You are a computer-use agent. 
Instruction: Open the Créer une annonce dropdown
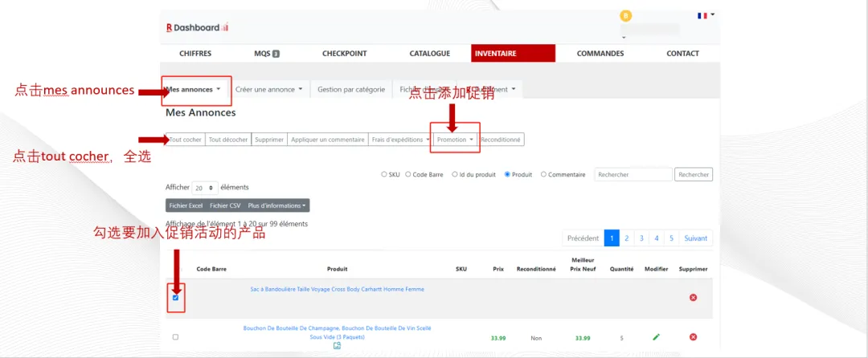click(x=269, y=90)
